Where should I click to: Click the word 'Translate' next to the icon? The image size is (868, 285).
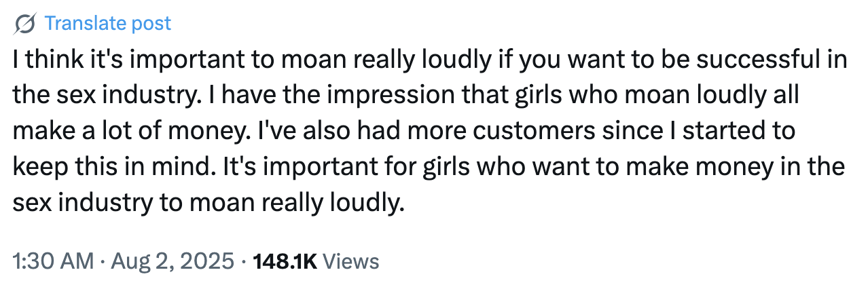[85, 24]
